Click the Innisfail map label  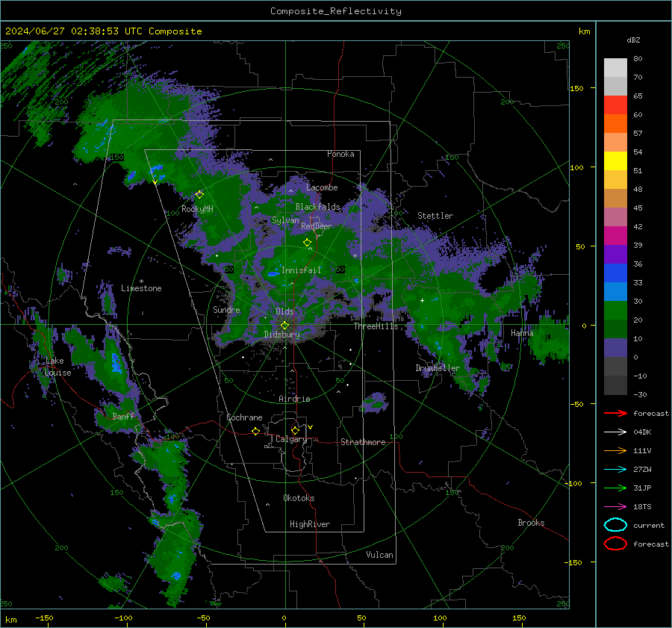(x=302, y=270)
